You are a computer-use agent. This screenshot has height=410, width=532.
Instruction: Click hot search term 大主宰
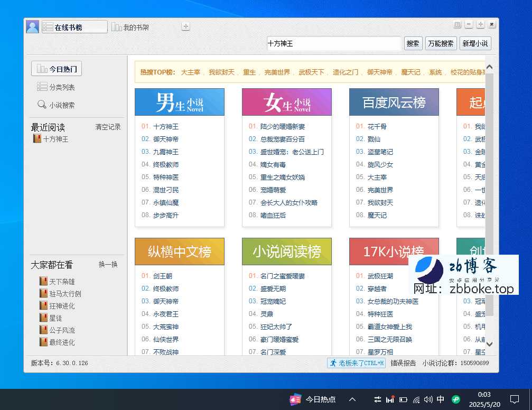[190, 72]
